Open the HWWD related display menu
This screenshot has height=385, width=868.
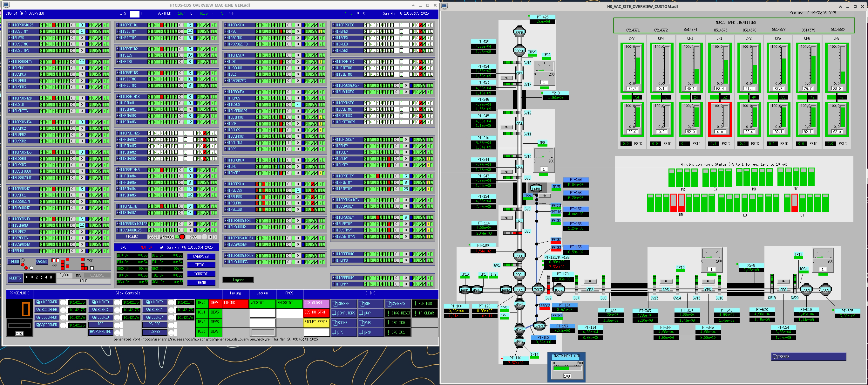[14, 261]
